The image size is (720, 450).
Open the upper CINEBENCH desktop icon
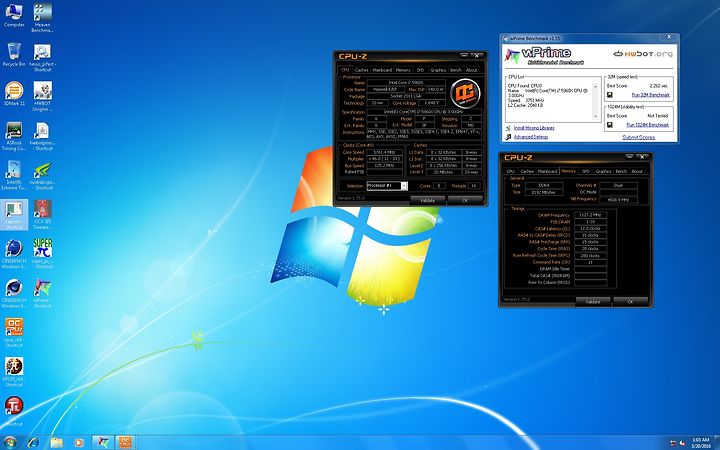click(x=14, y=253)
